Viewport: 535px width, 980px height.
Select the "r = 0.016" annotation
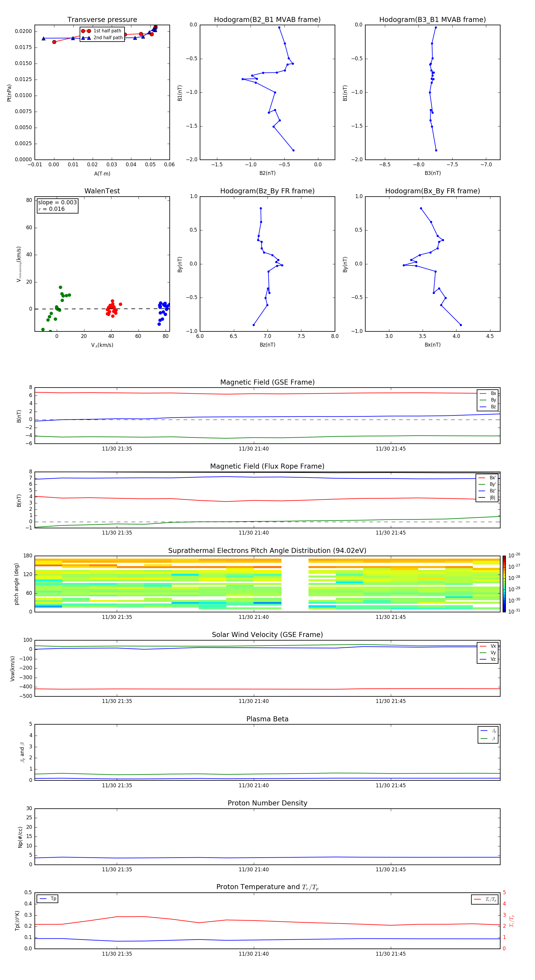51,209
